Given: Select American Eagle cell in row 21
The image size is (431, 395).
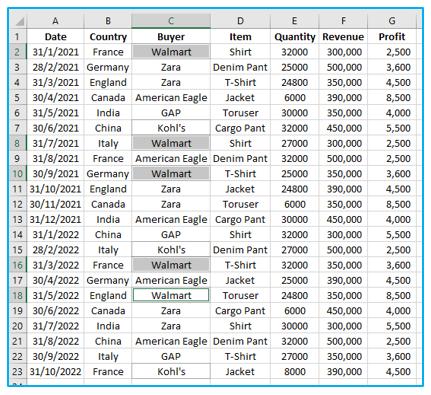Looking at the screenshot, I should (171, 341).
